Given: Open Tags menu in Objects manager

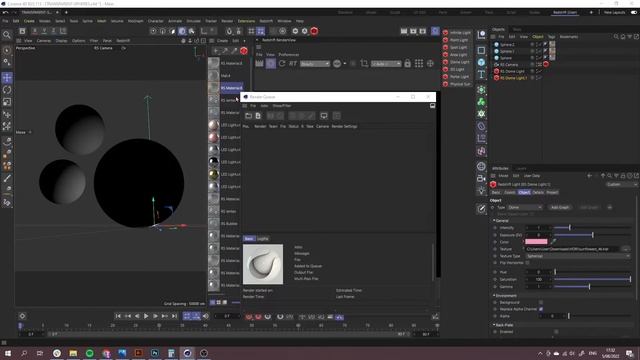Looking at the screenshot, I should (x=551, y=37).
